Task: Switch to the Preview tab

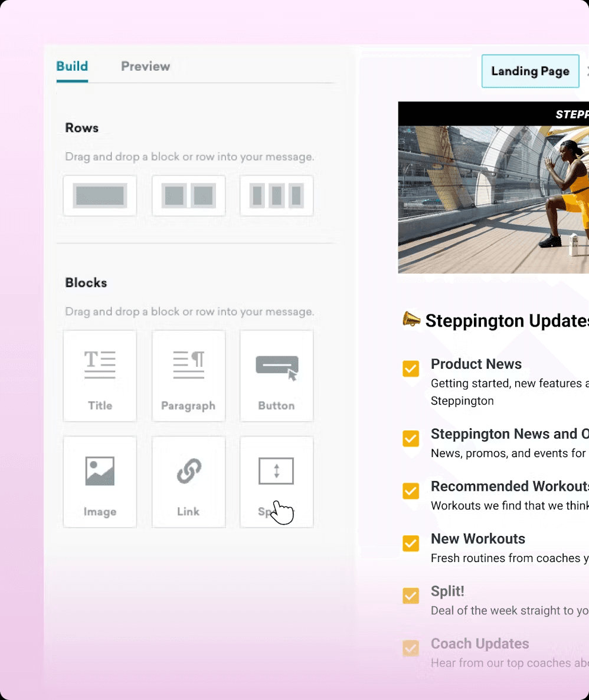Action: coord(145,66)
